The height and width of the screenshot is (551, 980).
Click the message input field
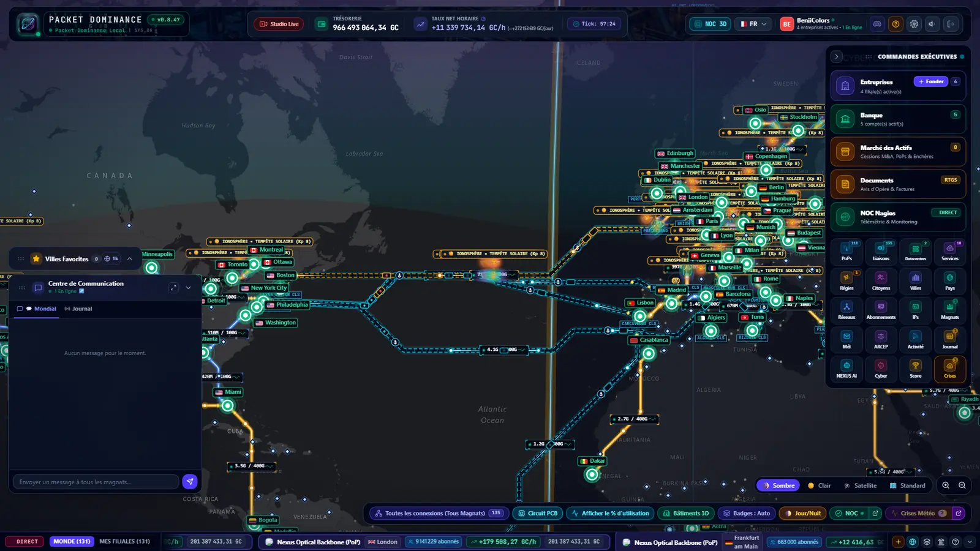point(96,482)
